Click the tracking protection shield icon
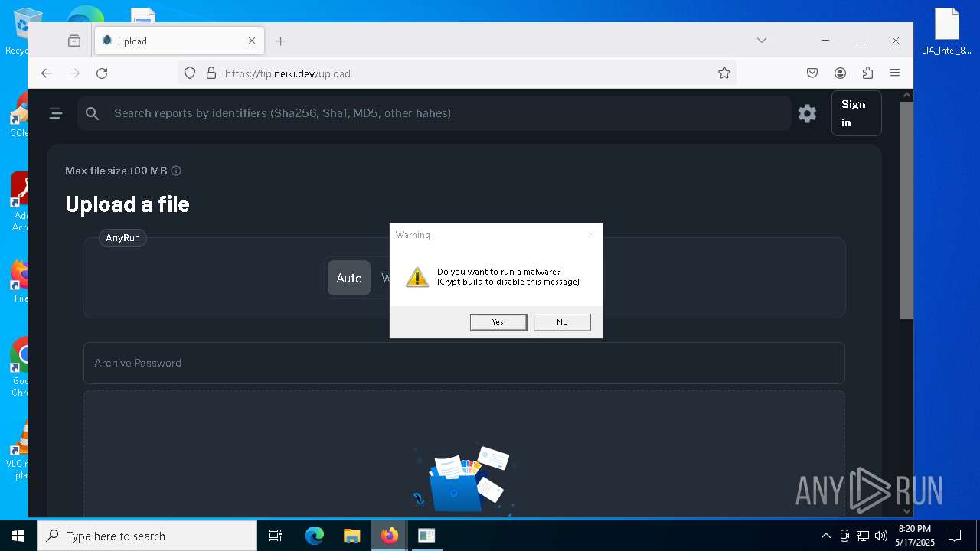Screen dimensions: 980x551 pos(190,73)
